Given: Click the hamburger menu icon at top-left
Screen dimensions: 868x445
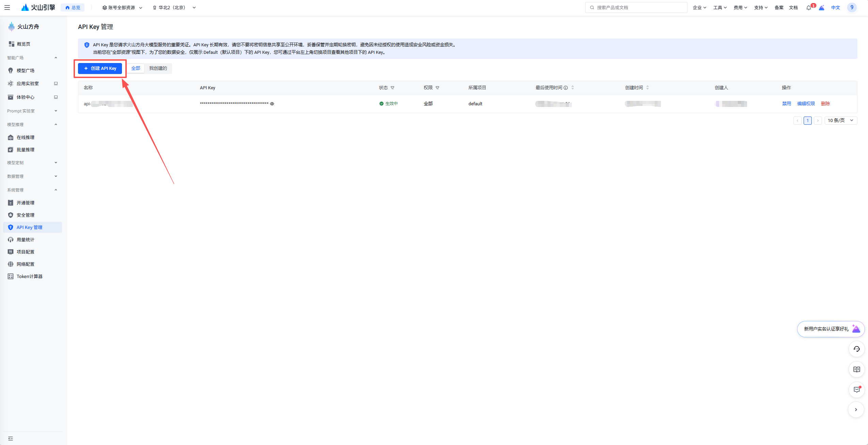Looking at the screenshot, I should (x=7, y=7).
